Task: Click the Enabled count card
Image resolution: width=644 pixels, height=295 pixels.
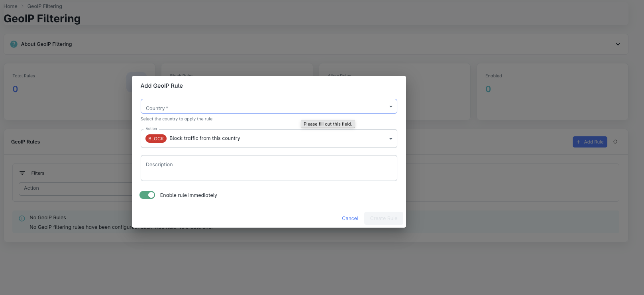Action: coord(552,92)
